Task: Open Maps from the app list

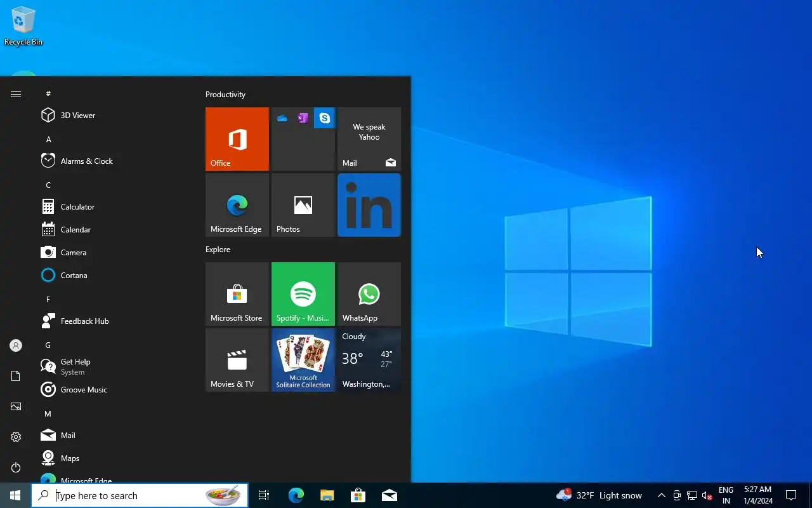Action: (x=114, y=458)
